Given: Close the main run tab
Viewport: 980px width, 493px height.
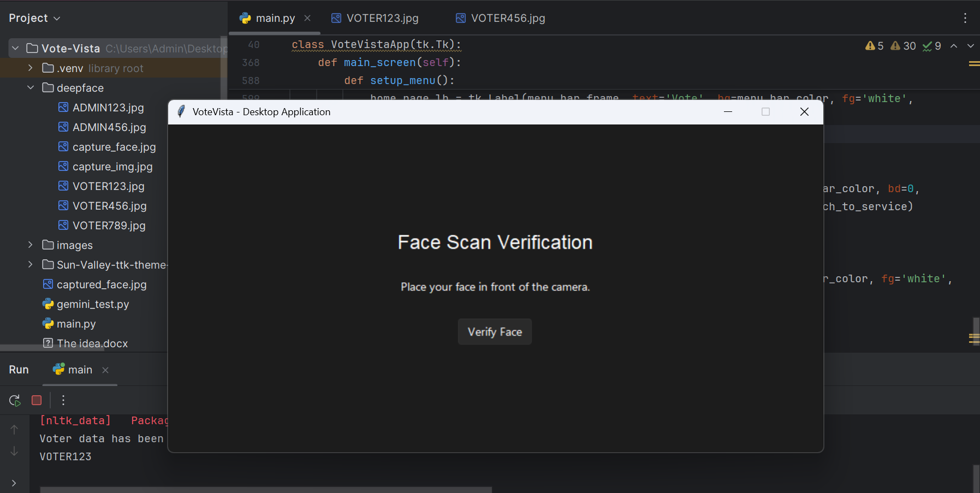Looking at the screenshot, I should pos(105,370).
